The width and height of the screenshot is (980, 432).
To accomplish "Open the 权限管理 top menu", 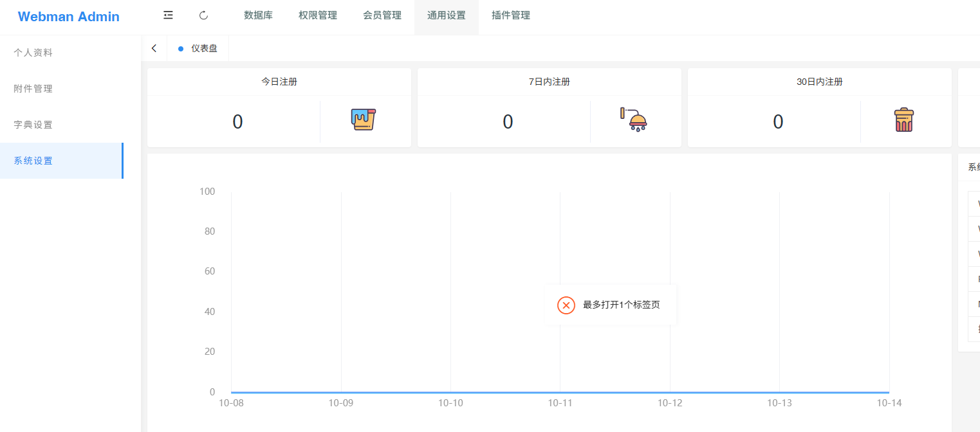I will tap(318, 15).
